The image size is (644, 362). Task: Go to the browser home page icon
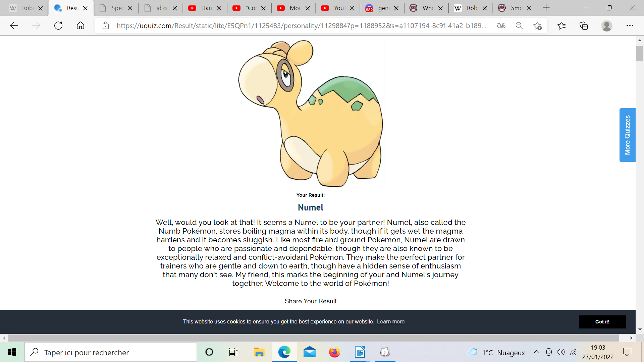click(x=80, y=25)
